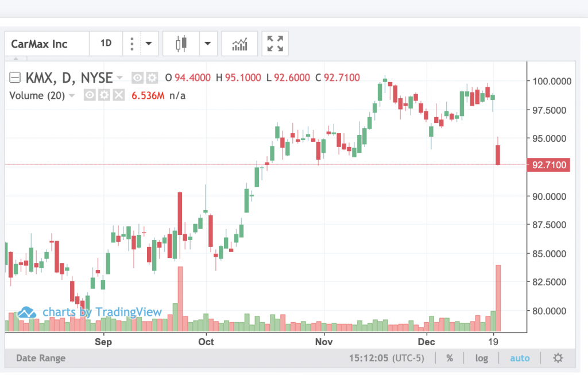Click the CarMax Inc symbol field
Image resolution: width=588 pixels, height=375 pixels.
47,44
